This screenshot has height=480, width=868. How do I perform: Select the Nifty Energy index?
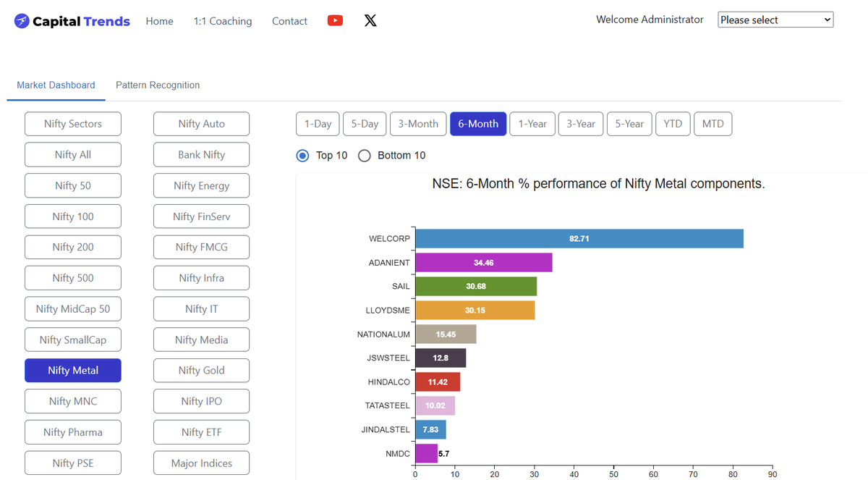[x=202, y=185]
